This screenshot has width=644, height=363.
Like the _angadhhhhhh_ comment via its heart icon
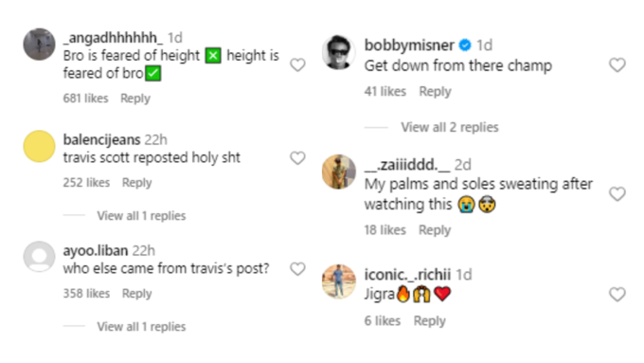pyautogui.click(x=297, y=65)
